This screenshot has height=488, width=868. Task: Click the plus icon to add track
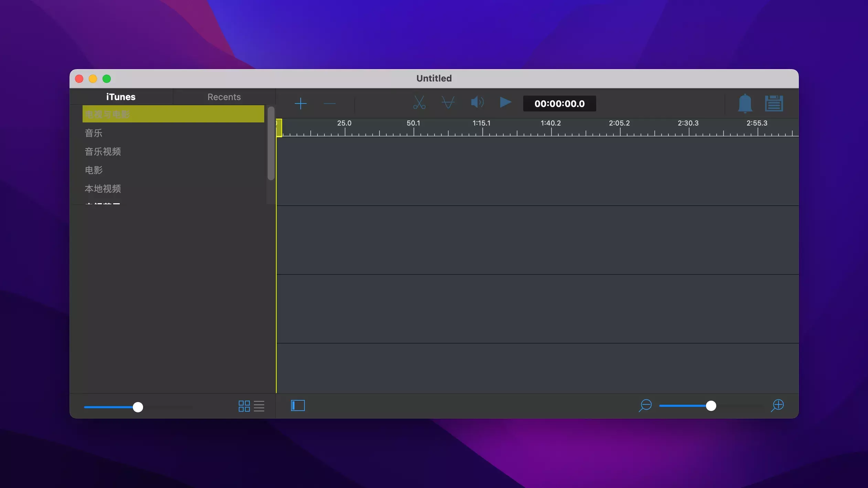[300, 104]
